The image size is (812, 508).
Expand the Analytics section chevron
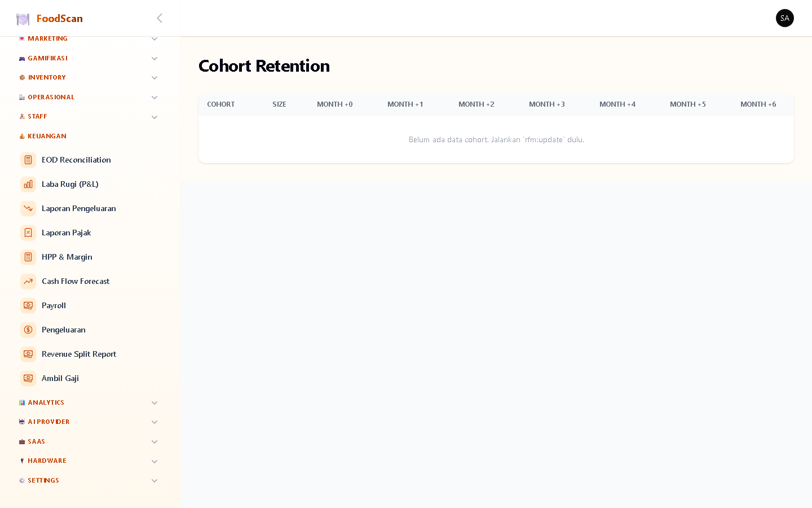[x=155, y=403]
